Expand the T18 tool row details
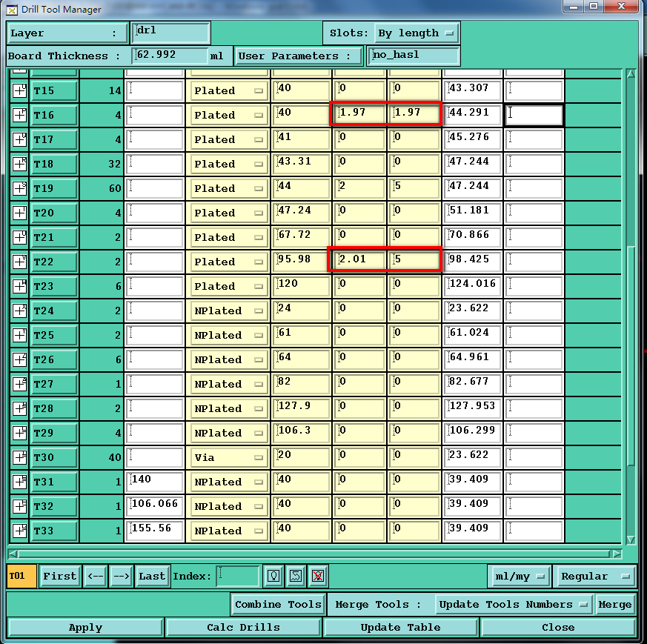Screen dimensions: 647x644 pyautogui.click(x=19, y=165)
